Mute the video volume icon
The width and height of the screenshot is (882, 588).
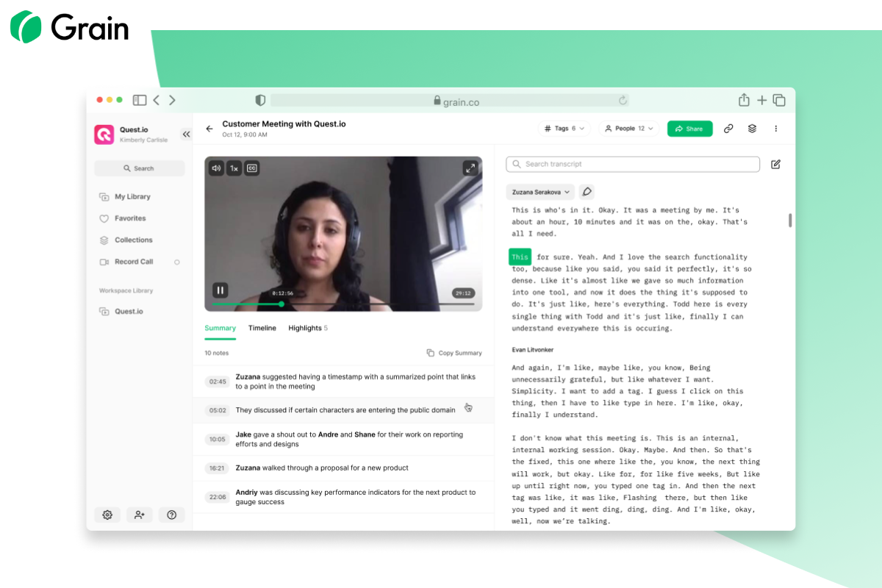(216, 168)
